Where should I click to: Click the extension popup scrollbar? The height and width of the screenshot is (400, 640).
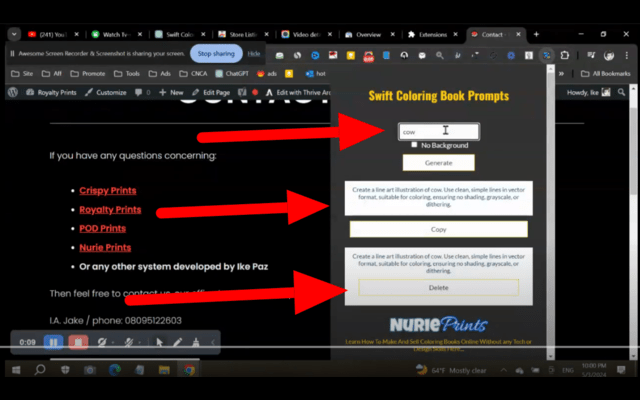(x=551, y=212)
